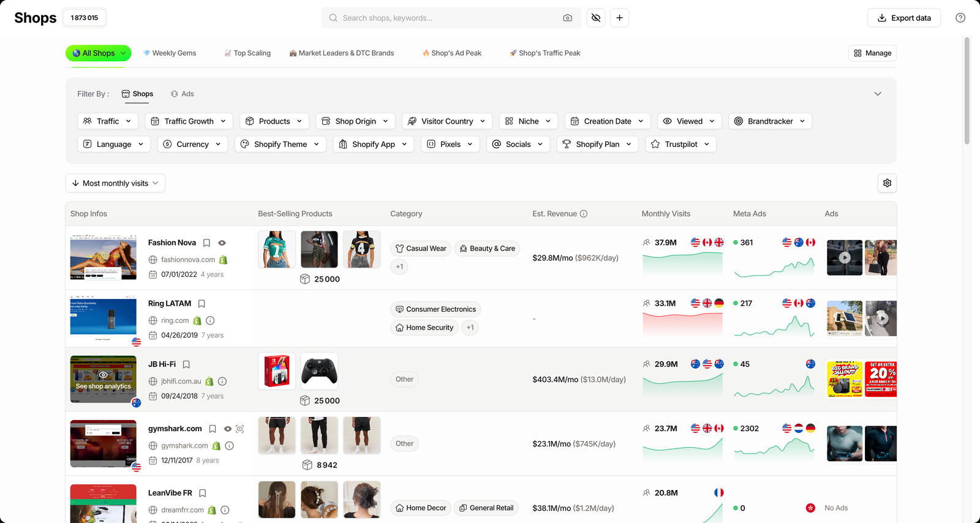Viewport: 980px width, 523px height.
Task: Click the +1 category badge for Fashion Nova
Action: point(399,266)
